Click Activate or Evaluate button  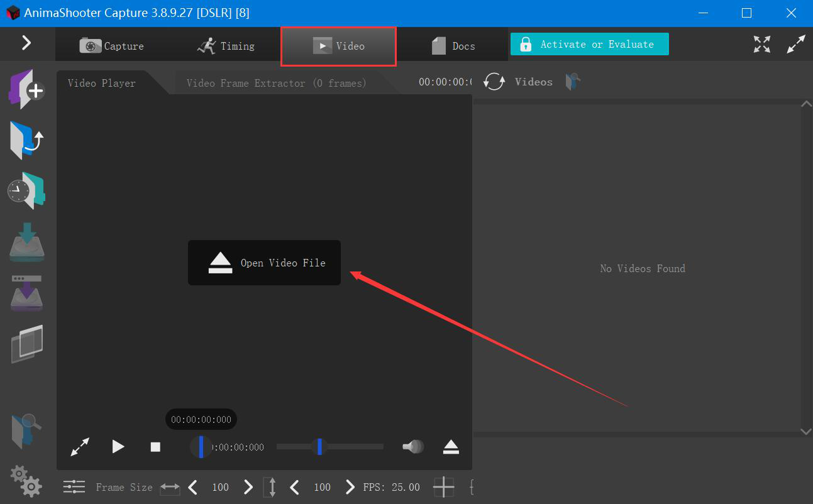coord(589,44)
